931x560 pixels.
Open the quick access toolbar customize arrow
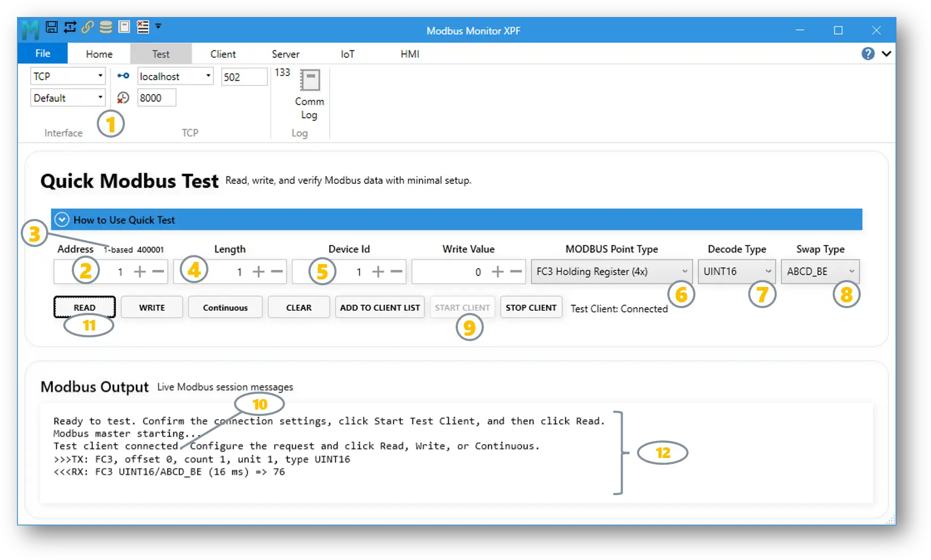click(x=158, y=26)
